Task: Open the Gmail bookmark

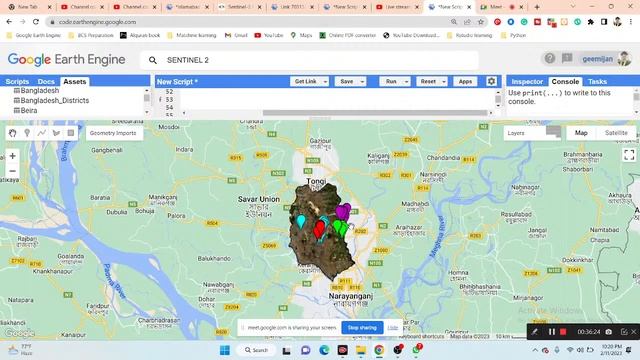Action: coord(236,36)
